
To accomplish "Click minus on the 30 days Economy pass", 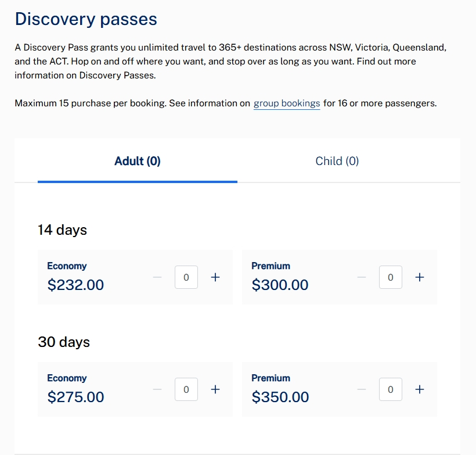I will pos(157,389).
